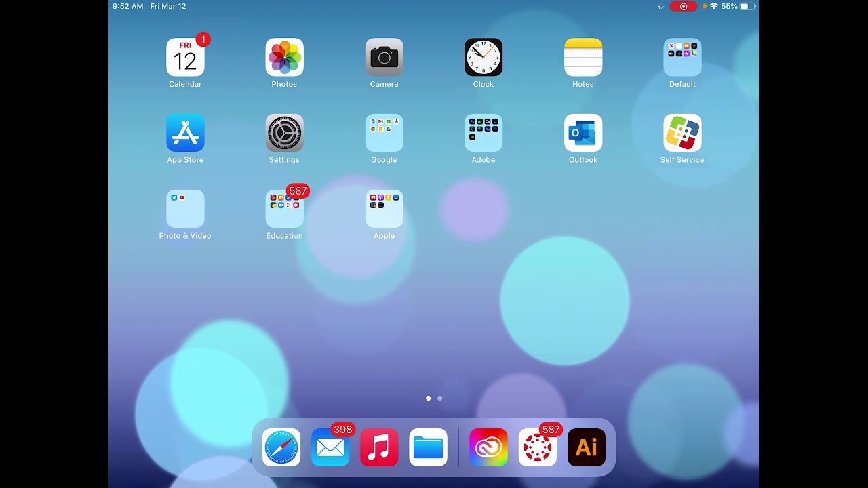Image resolution: width=868 pixels, height=488 pixels.
Task: Open Mail in the dock
Action: [330, 447]
